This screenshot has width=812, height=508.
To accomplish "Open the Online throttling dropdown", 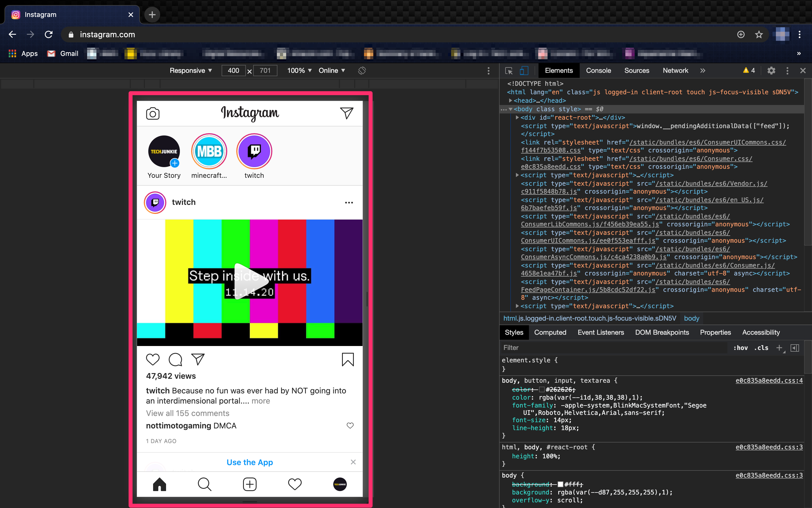I will pyautogui.click(x=332, y=71).
